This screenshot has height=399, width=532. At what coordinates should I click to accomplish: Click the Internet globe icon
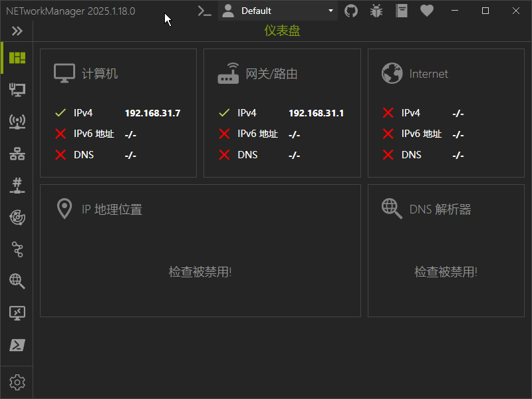392,73
